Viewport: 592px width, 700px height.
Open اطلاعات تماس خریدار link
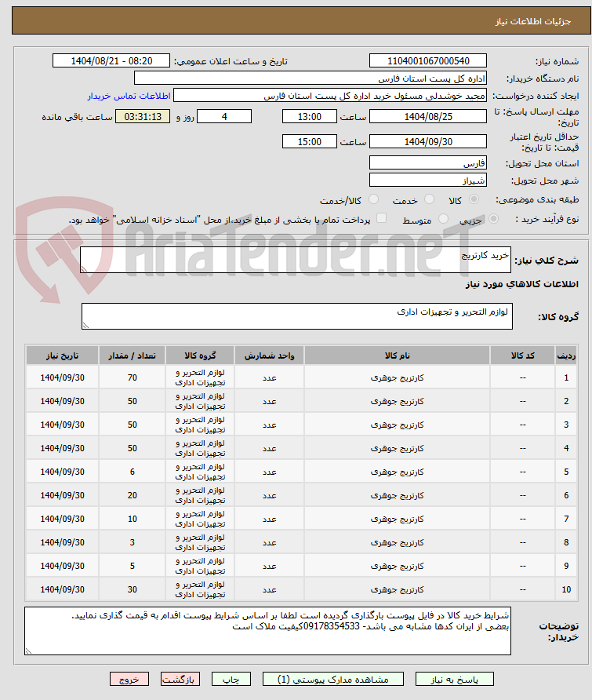(x=129, y=96)
